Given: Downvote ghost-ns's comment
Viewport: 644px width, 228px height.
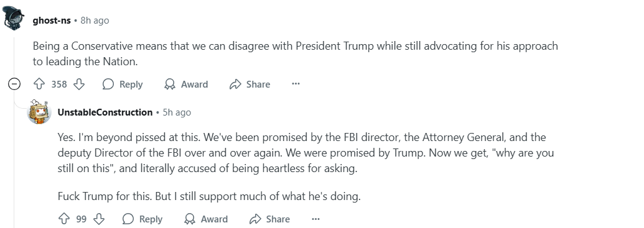Looking at the screenshot, I should point(79,84).
